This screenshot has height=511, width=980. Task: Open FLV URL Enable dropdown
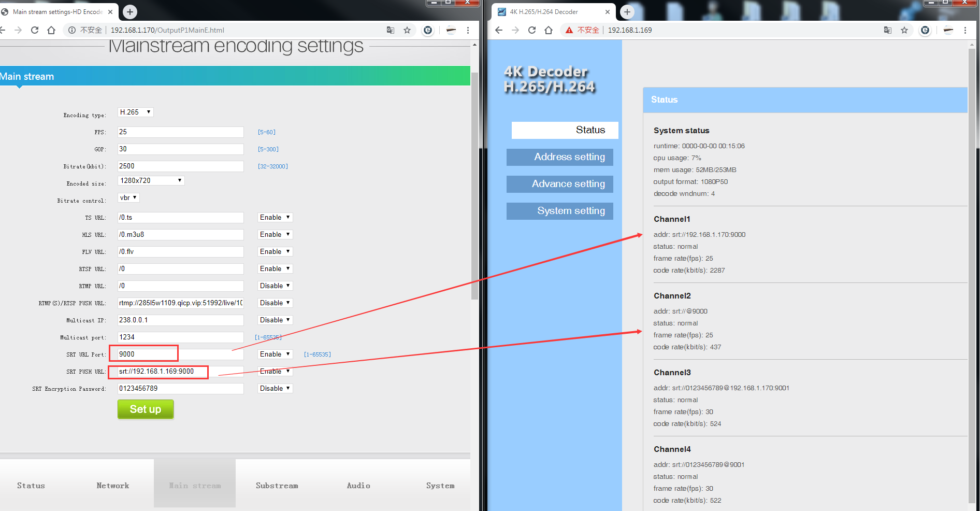pos(275,251)
